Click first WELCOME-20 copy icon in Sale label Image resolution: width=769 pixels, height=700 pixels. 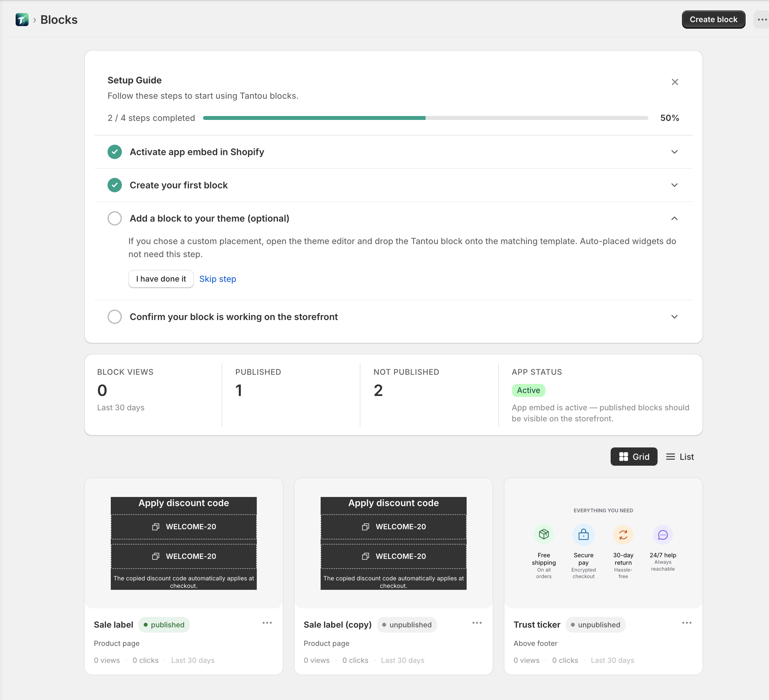156,527
